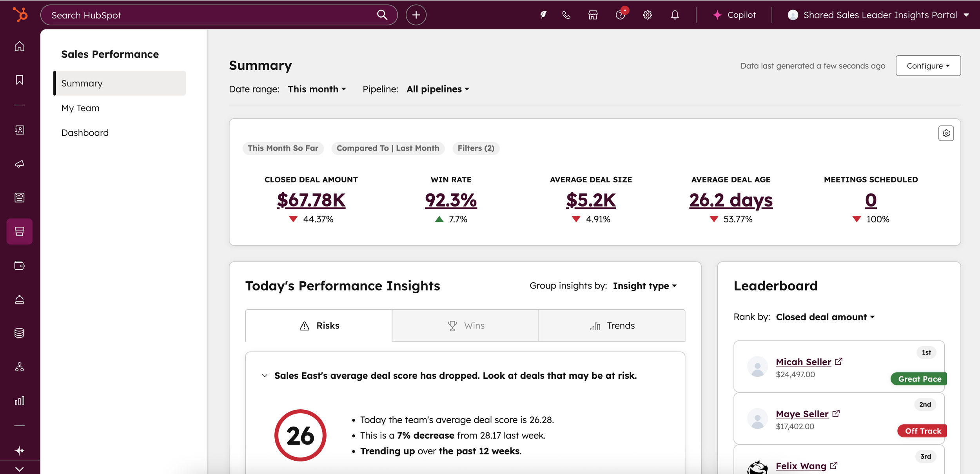Viewport: 980px width, 474px height.
Task: Open the Marketplace storefront icon
Action: point(593,15)
